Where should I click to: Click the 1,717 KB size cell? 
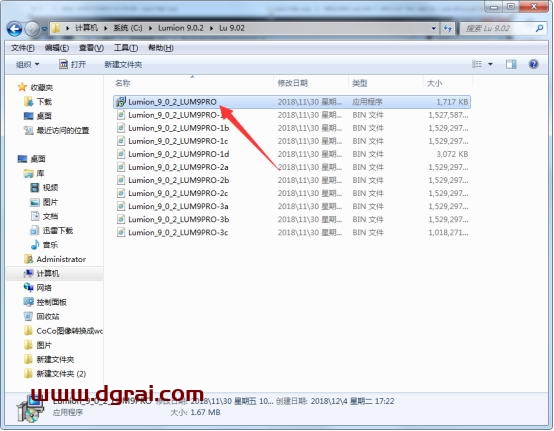click(452, 102)
